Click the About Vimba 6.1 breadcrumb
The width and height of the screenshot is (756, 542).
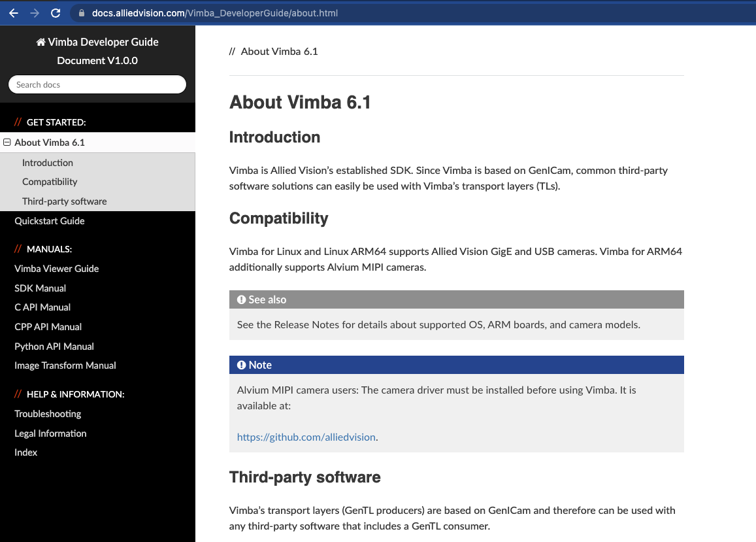point(279,52)
